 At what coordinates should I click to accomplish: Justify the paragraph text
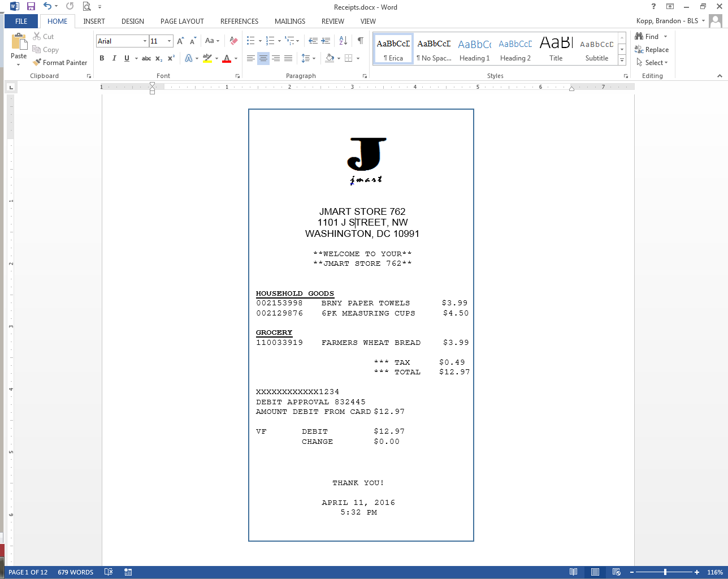coord(288,58)
